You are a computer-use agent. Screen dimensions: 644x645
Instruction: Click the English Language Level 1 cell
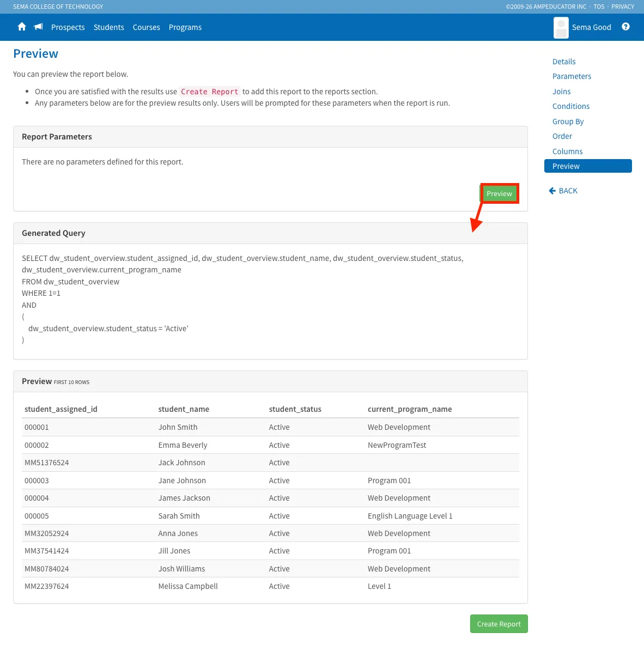coord(410,516)
